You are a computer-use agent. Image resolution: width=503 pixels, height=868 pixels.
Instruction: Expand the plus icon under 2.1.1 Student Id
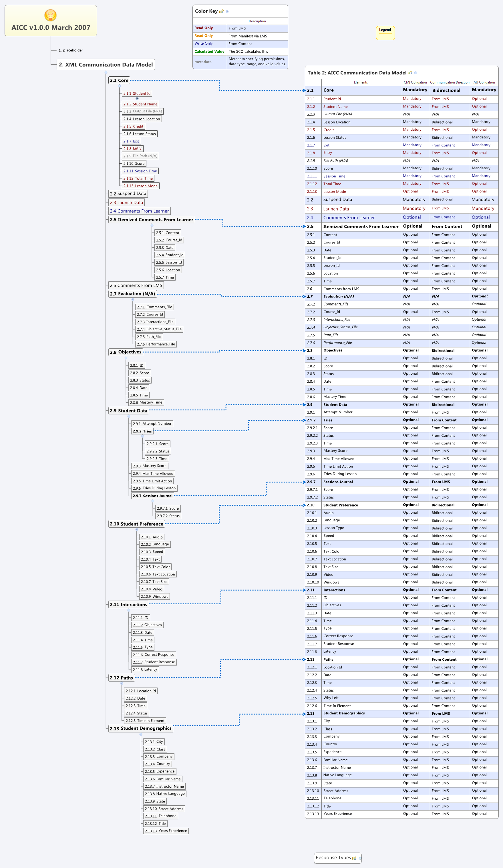tap(137, 99)
